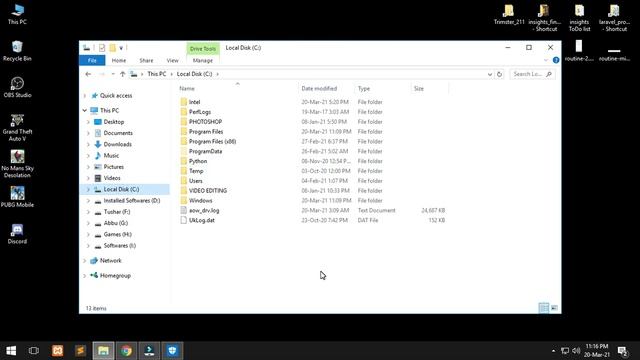Select No Mans Sky Desolation icon
Viewport: 640px width, 360px height.
[x=17, y=164]
